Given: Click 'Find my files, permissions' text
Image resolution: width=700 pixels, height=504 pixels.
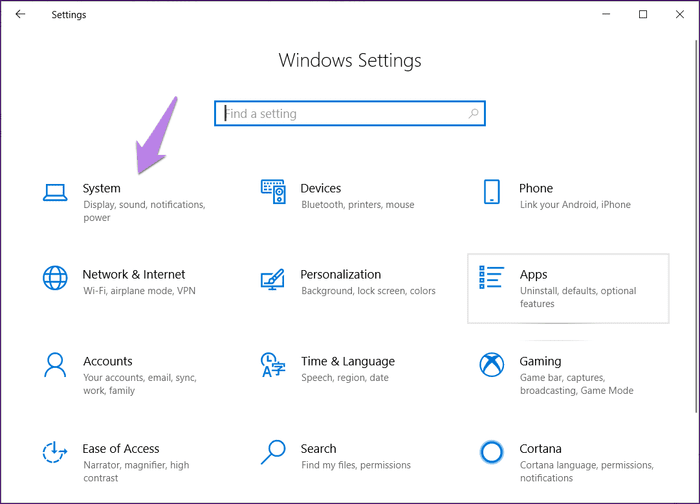Looking at the screenshot, I should click(356, 465).
